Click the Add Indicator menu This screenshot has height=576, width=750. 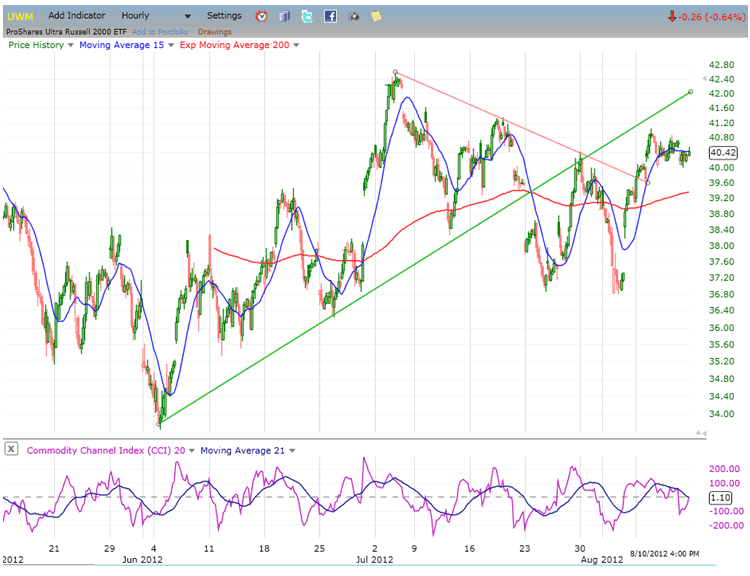tap(79, 16)
